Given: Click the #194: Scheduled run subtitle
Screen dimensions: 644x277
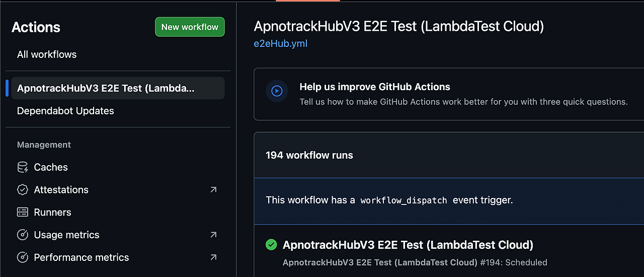Looking at the screenshot, I should pyautogui.click(x=415, y=262).
